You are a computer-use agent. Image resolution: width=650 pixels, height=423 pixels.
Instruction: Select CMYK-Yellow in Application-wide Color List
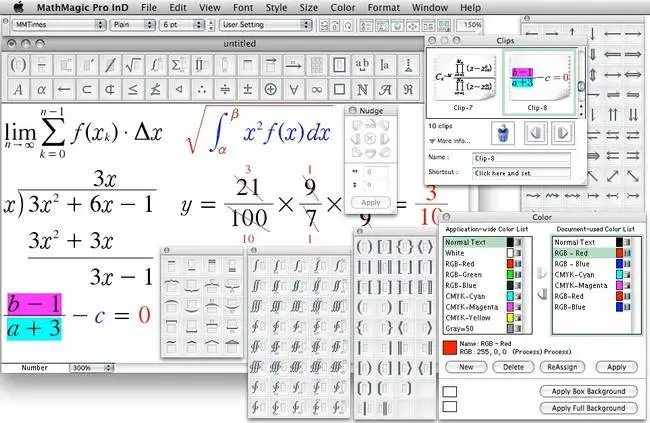[483, 318]
